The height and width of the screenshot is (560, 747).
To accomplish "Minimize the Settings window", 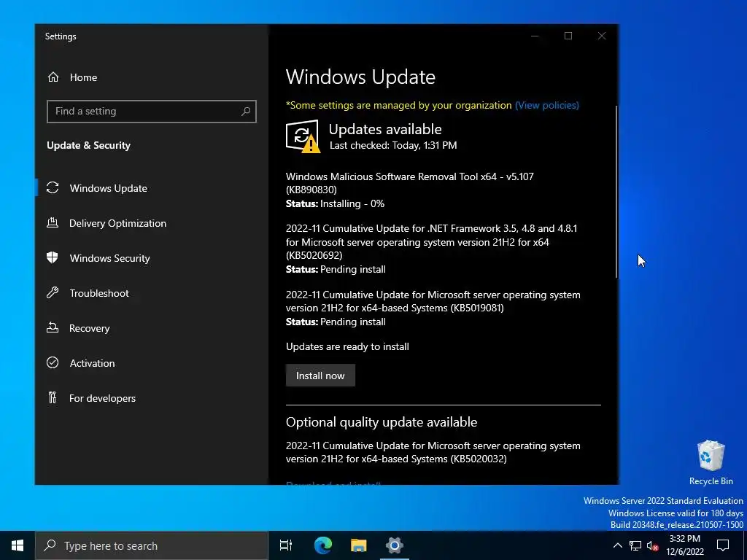I will pyautogui.click(x=535, y=36).
